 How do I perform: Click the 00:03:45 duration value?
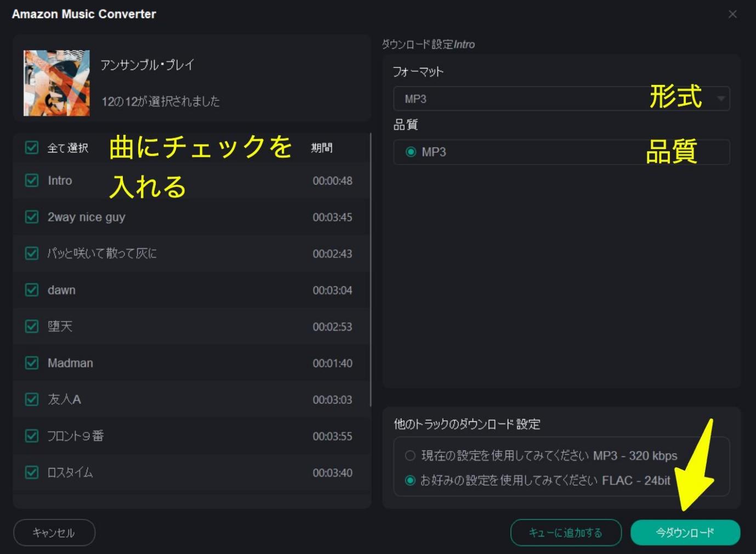point(332,217)
